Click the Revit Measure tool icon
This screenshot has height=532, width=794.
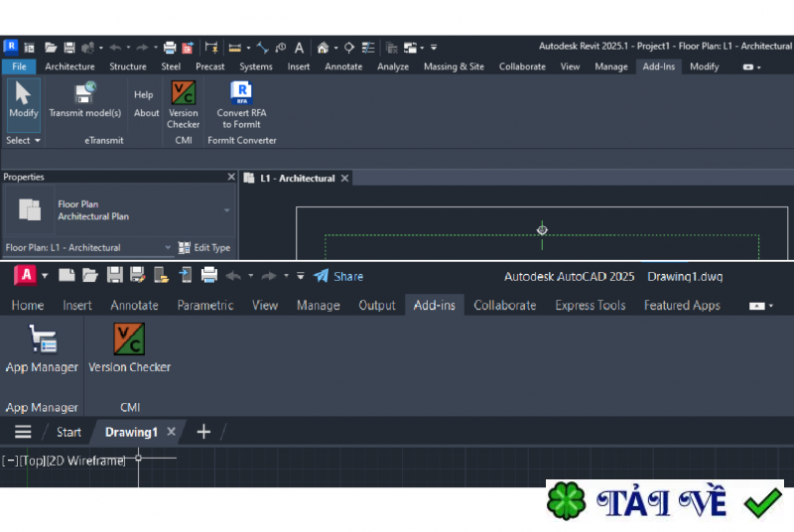[234, 48]
